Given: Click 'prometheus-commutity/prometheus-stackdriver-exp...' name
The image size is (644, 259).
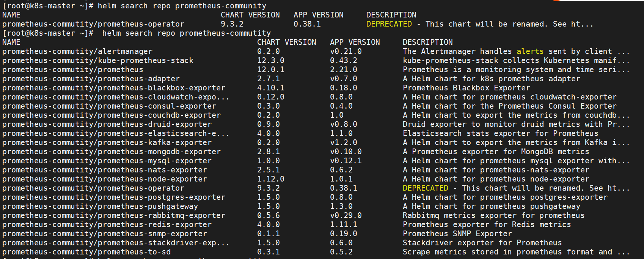Looking at the screenshot, I should 116,243.
